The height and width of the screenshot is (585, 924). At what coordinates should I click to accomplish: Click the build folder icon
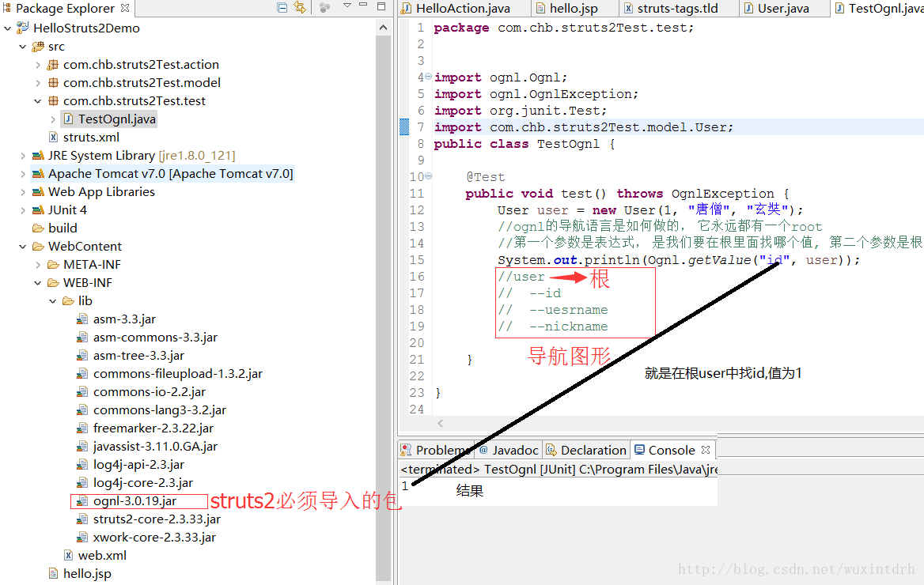tap(38, 228)
